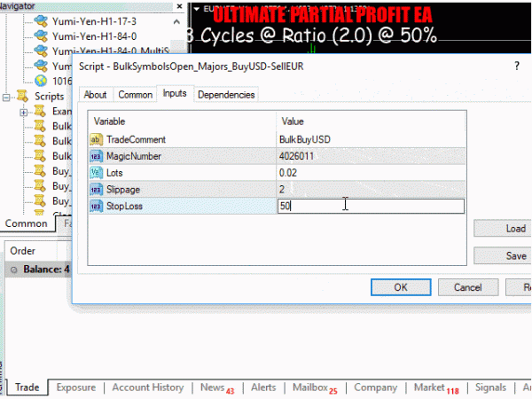The height and width of the screenshot is (399, 532).
Task: Click the Slippage integer variable icon
Action: 98,190
